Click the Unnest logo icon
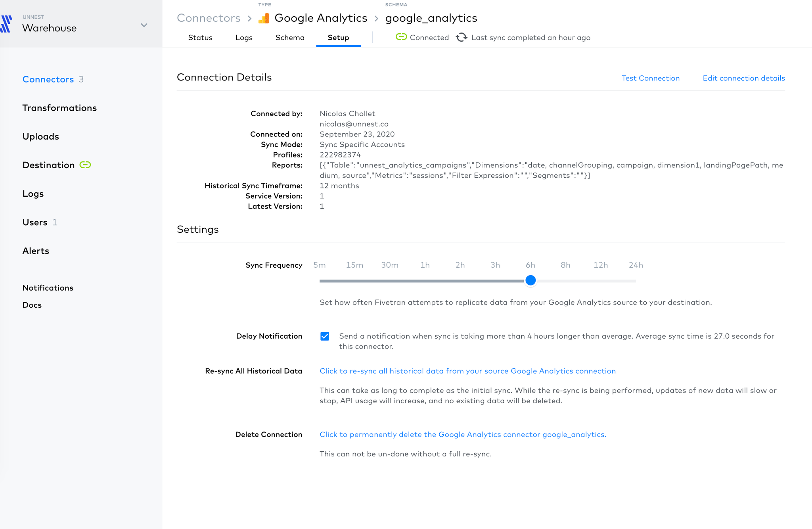Image resolution: width=812 pixels, height=529 pixels. (6, 24)
